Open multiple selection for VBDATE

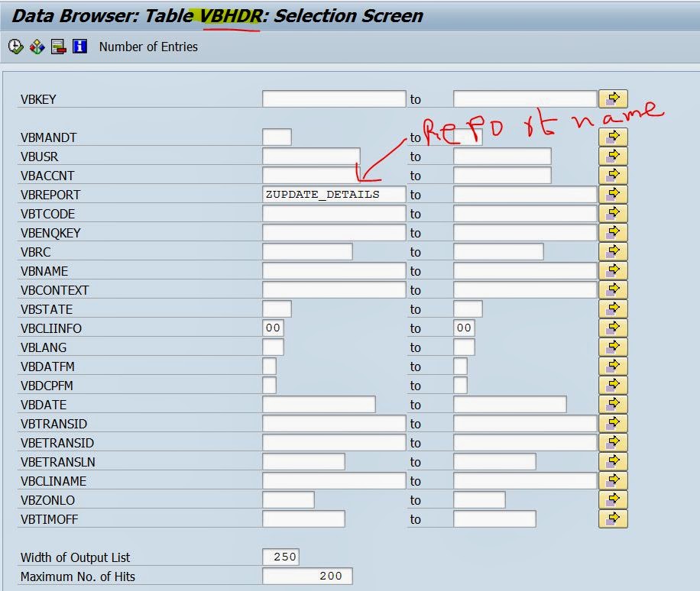[x=614, y=404]
